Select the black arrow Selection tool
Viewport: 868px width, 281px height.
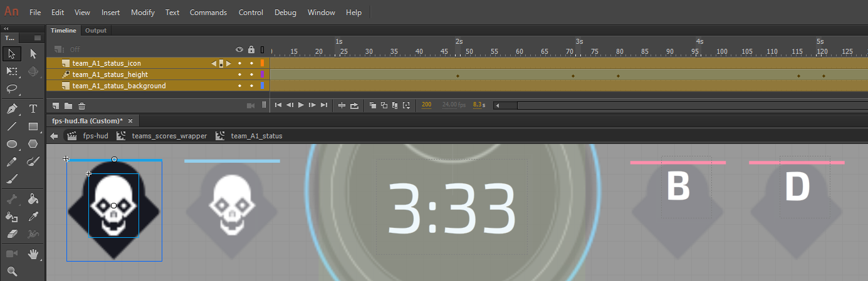tap(11, 54)
